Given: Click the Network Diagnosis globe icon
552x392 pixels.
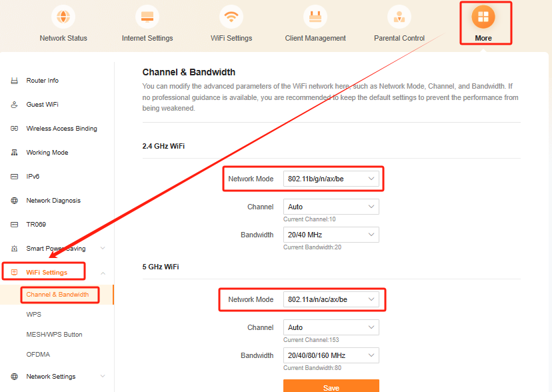Looking at the screenshot, I should 14,201.
